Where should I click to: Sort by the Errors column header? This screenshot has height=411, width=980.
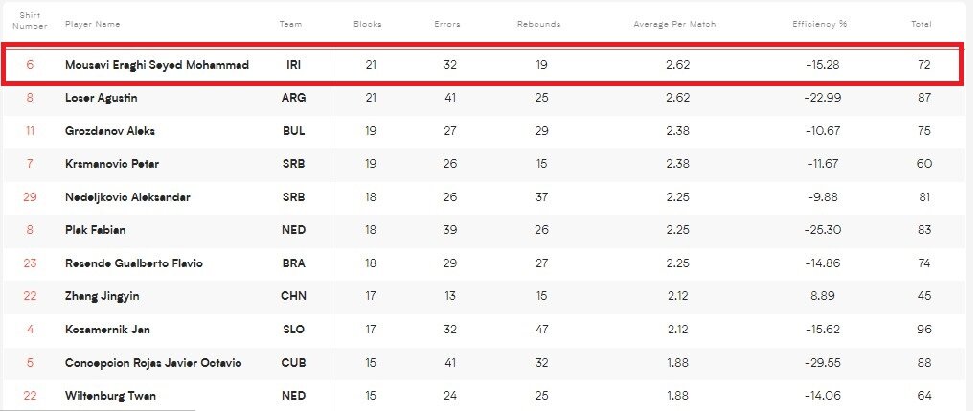(447, 24)
